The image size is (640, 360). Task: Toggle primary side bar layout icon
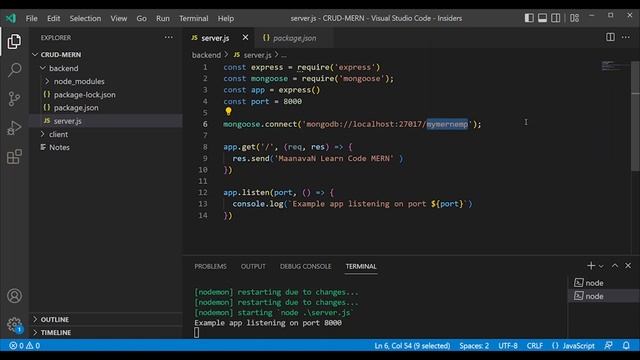coord(529,18)
